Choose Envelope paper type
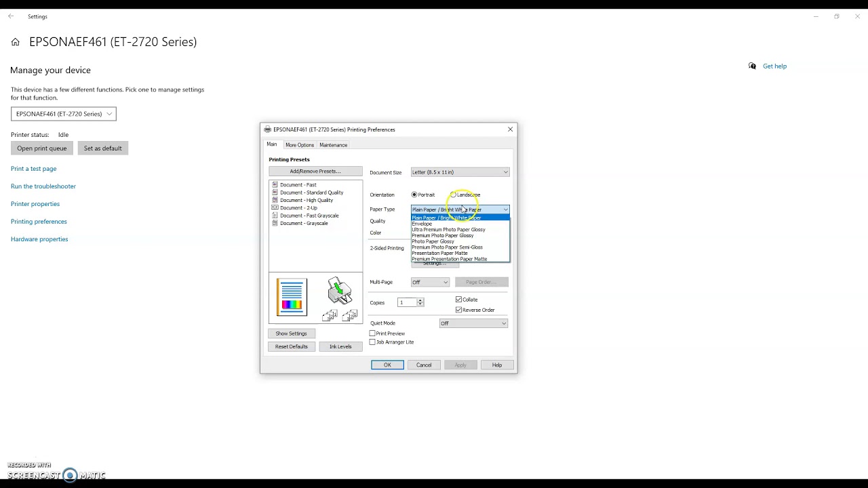This screenshot has width=868, height=488. [460, 224]
